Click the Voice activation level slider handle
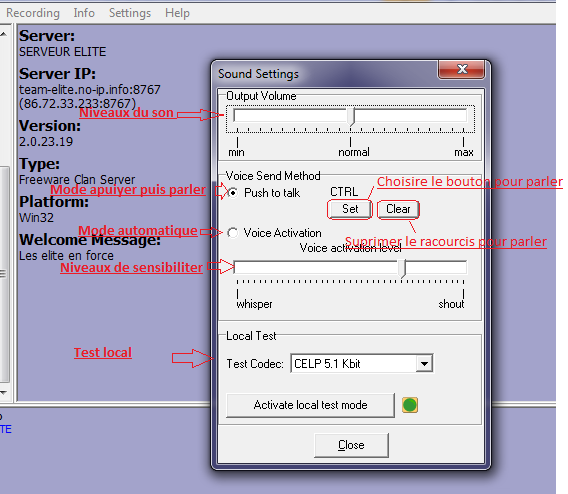This screenshot has width=568, height=494. coord(402,269)
